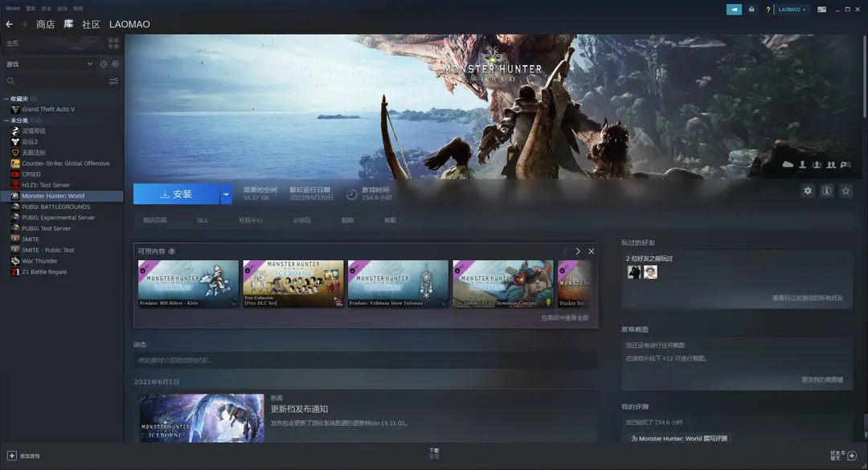868x470 pixels.
Task: Open game settings gear icon
Action: 808,191
